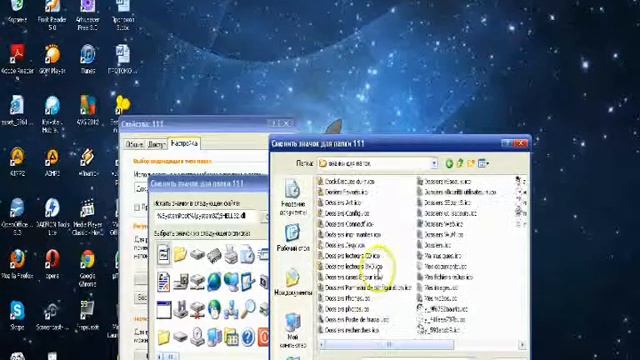640x360 pixels.
Task: Select the Dossiers Poste de travail.ico file
Action: 353,320
